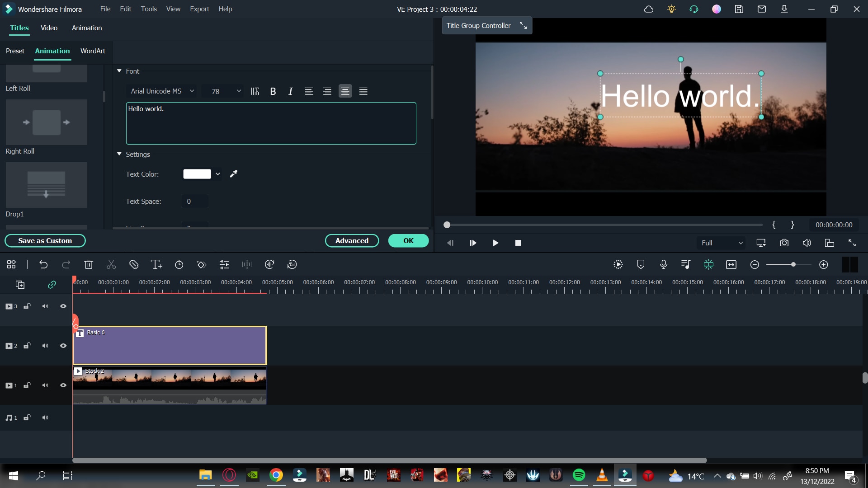Viewport: 868px width, 488px height.
Task: Click the Snapshot/screenshot icon in preview
Action: click(x=784, y=243)
